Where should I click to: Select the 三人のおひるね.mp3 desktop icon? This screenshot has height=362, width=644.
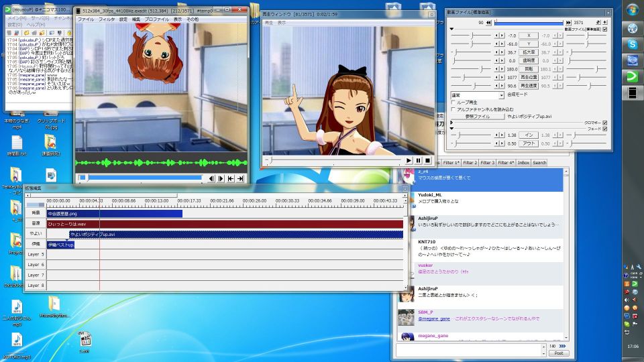pos(17,313)
